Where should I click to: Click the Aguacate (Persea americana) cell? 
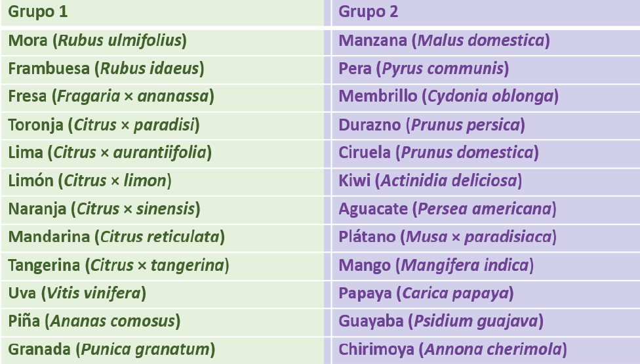(x=486, y=210)
